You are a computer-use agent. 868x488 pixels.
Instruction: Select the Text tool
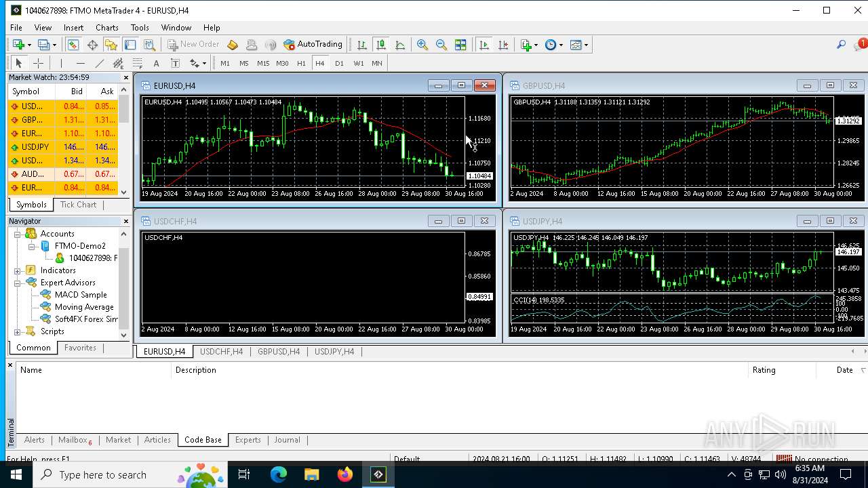pyautogui.click(x=156, y=63)
